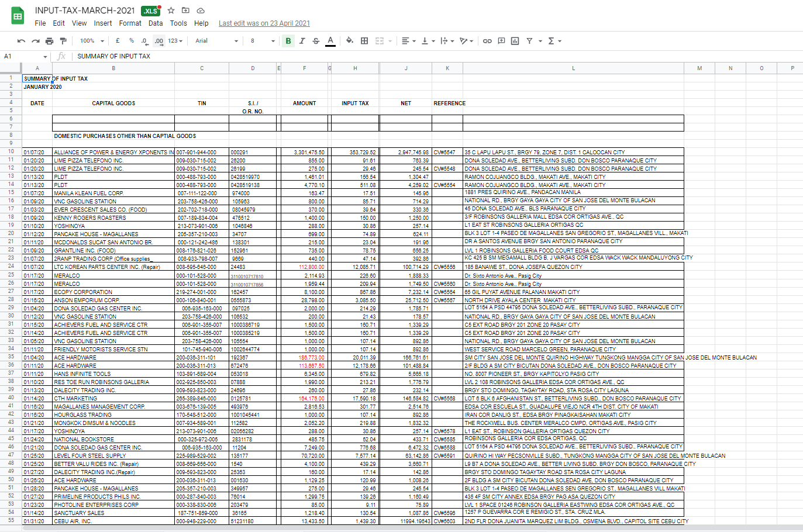Open the font size 8 dropdown
803x532 pixels.
click(x=263, y=41)
